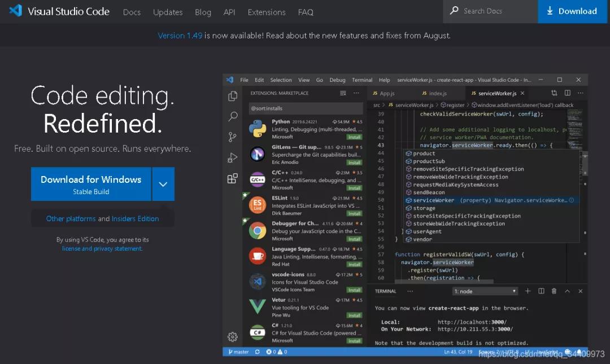Image resolution: width=610 pixels, height=364 pixels.
Task: Open the Extensions activity bar icon
Action: (232, 178)
